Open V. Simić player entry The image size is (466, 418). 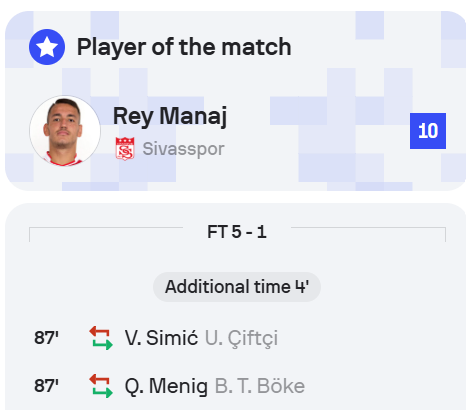pyautogui.click(x=161, y=338)
